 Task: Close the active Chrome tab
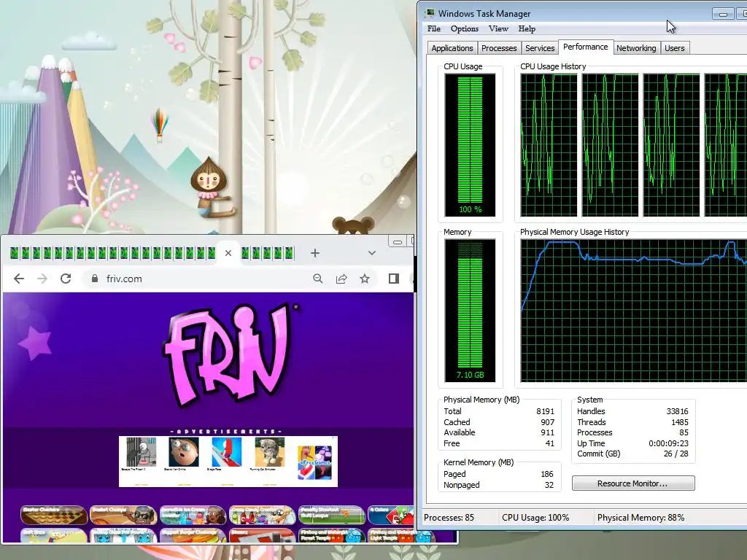click(228, 253)
